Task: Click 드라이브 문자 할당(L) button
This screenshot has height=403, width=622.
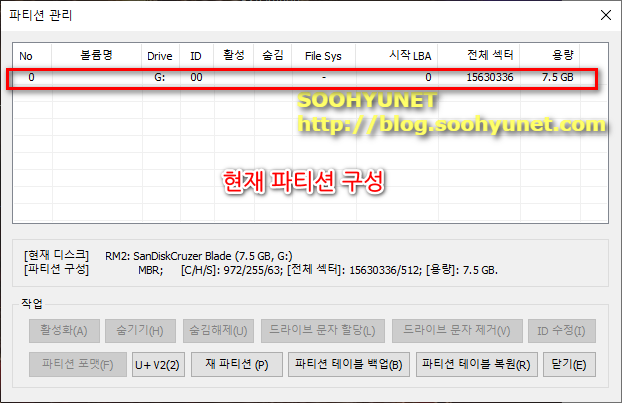Action: click(323, 331)
